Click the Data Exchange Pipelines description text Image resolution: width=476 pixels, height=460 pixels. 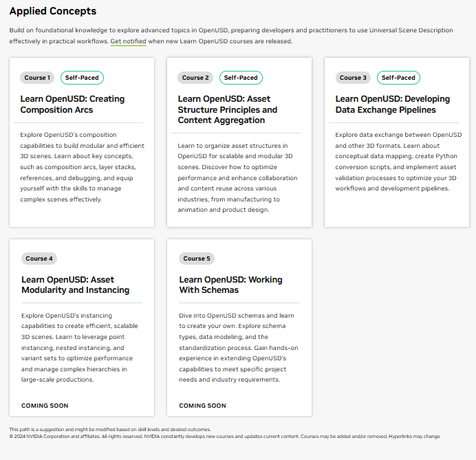coord(397,162)
